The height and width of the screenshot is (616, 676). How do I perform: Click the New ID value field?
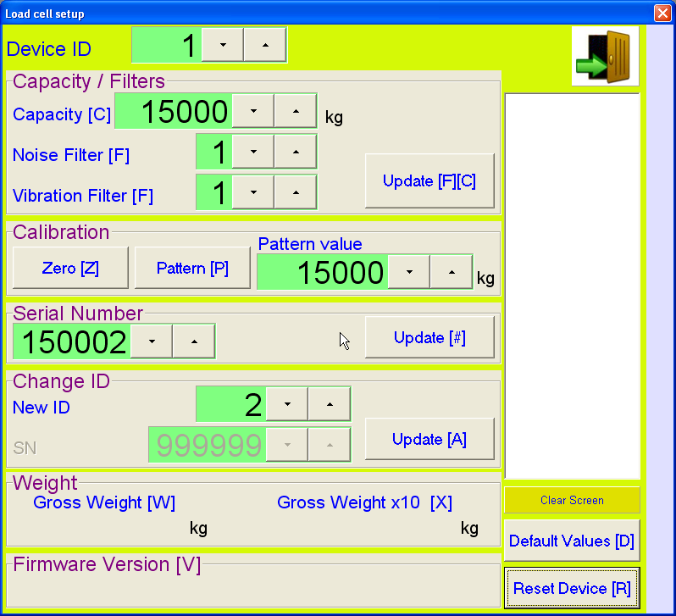[231, 404]
